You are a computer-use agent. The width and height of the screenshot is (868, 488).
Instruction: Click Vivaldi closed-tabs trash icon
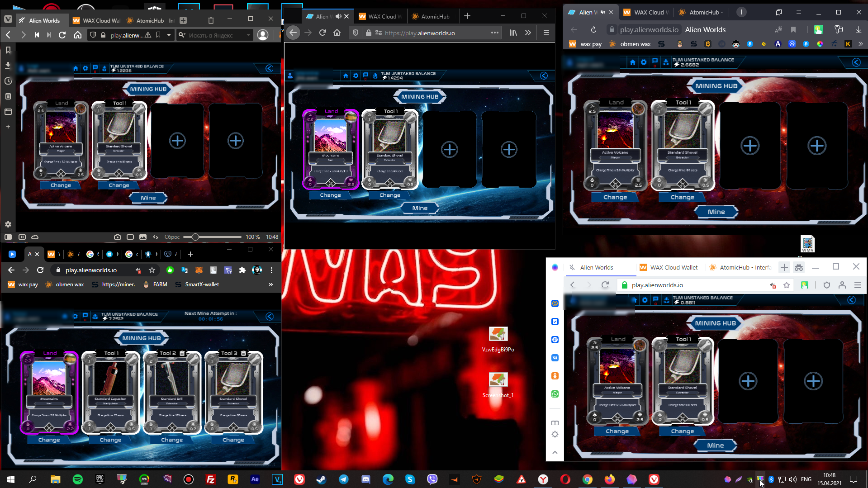click(211, 20)
